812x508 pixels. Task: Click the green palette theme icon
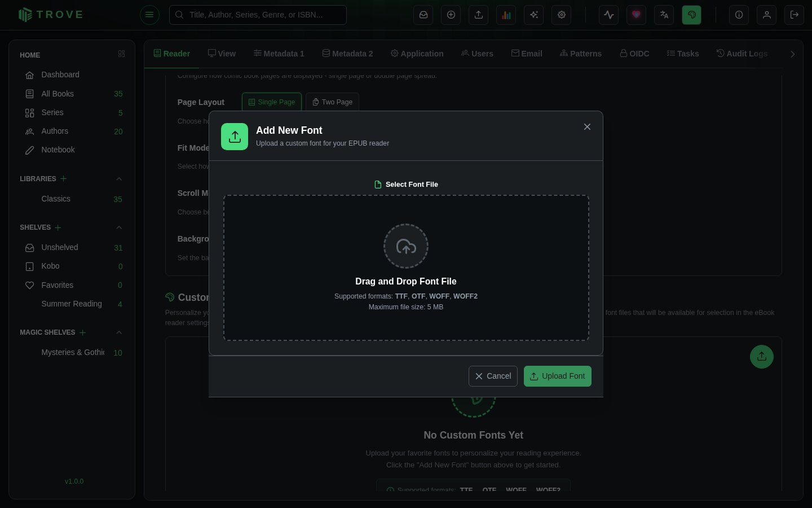click(x=692, y=15)
